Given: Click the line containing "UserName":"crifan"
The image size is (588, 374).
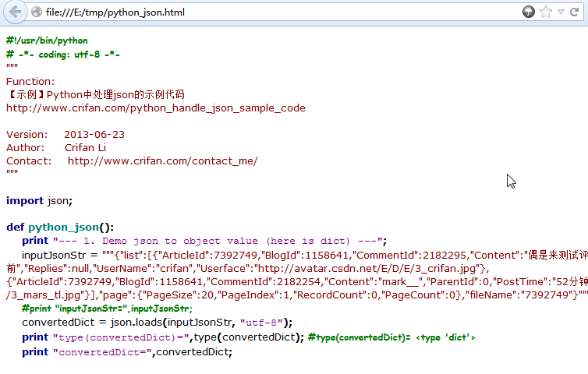Looking at the screenshot, I should (248, 269).
